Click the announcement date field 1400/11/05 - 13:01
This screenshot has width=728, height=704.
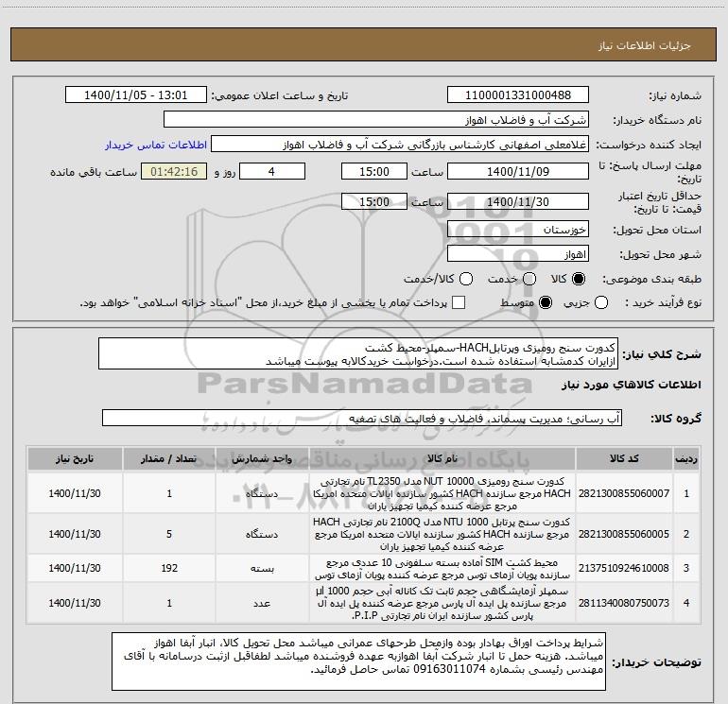click(x=136, y=95)
